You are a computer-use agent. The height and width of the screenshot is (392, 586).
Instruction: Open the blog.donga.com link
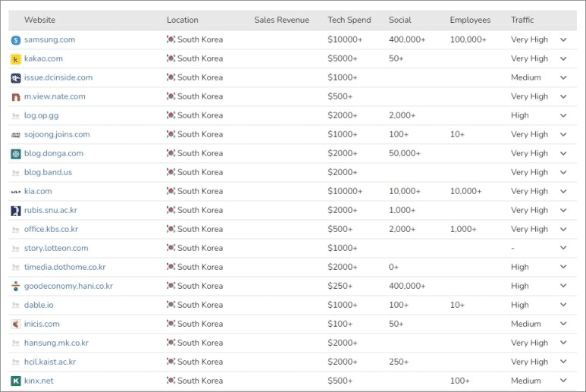click(x=53, y=154)
